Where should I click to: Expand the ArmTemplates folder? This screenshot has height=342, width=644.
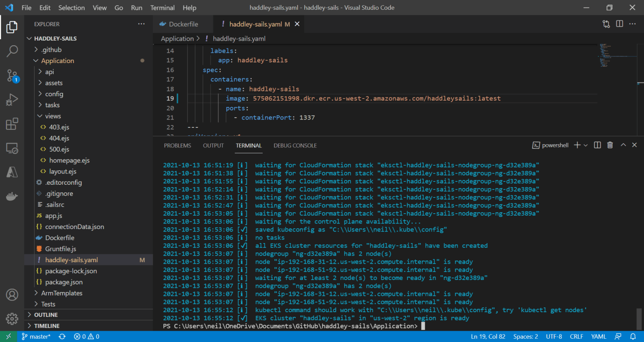click(62, 293)
